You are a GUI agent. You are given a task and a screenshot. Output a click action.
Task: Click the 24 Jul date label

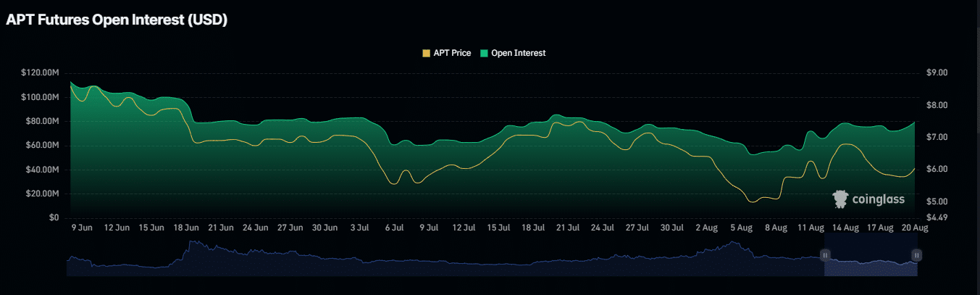603,228
